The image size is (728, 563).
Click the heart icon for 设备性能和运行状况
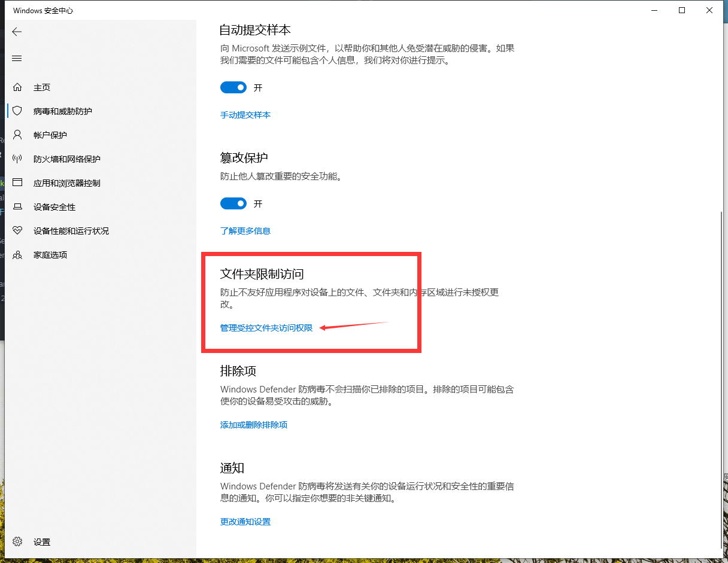coord(17,231)
